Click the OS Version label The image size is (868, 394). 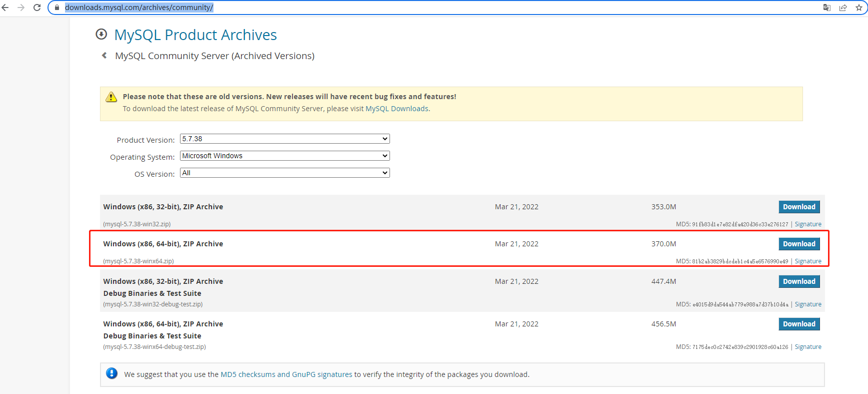pos(154,174)
